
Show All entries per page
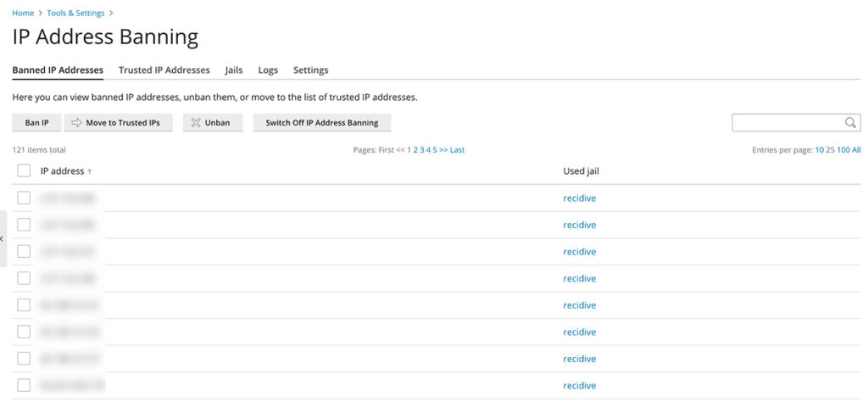click(856, 150)
